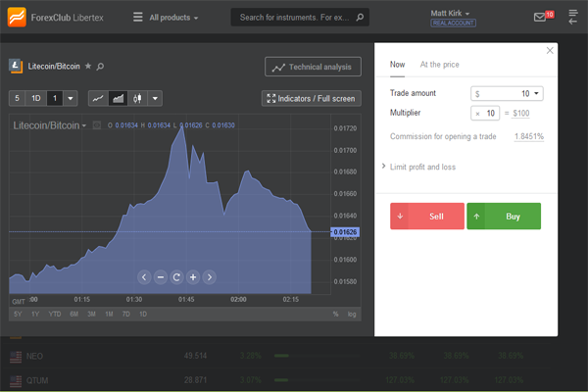
Task: Click the NEO price 49.514
Action: (195, 356)
